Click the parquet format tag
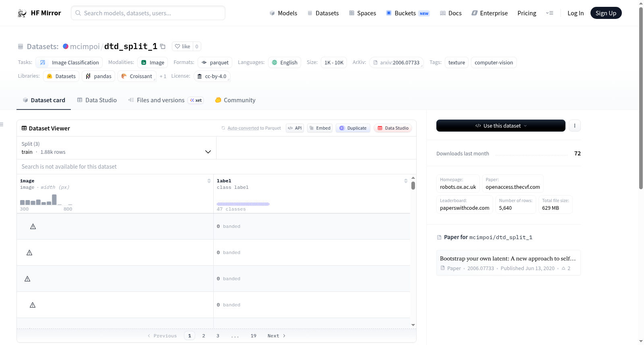Screen dimensions: 644x345 tap(215, 62)
